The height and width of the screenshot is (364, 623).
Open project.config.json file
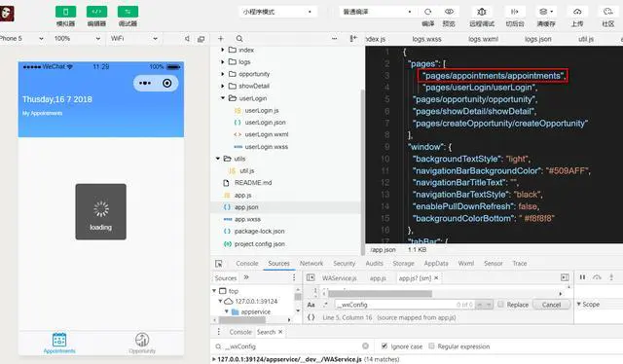coord(260,243)
